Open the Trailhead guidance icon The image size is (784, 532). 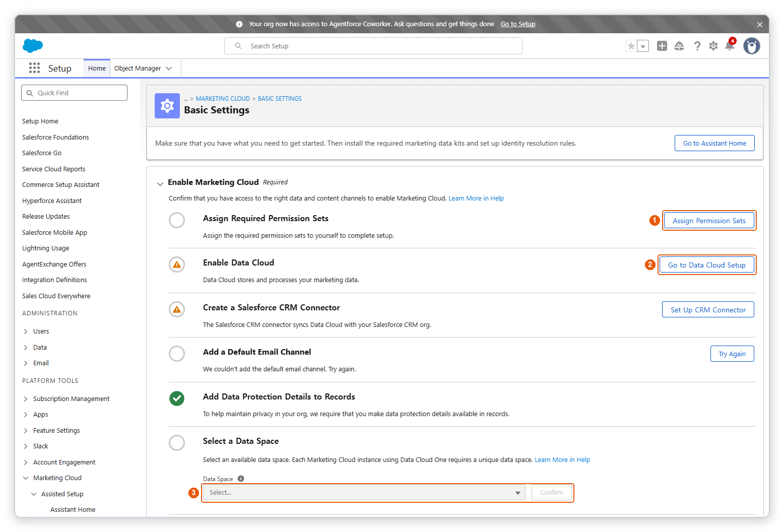(x=679, y=46)
